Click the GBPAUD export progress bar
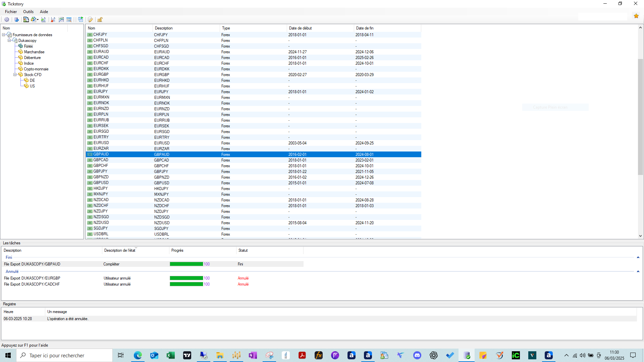Screen dimensions: 644x362 186,264
